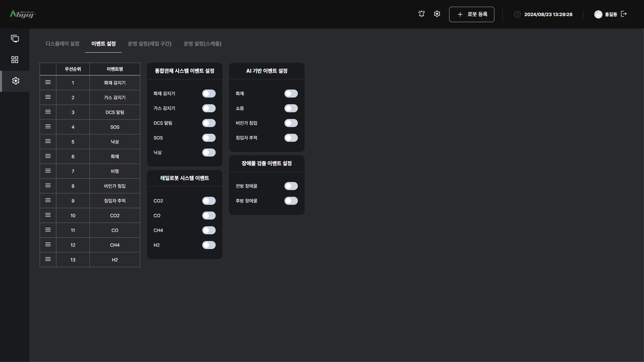Open the monitor screens icon in the sidebar
Image resolution: width=644 pixels, height=362 pixels.
15,39
